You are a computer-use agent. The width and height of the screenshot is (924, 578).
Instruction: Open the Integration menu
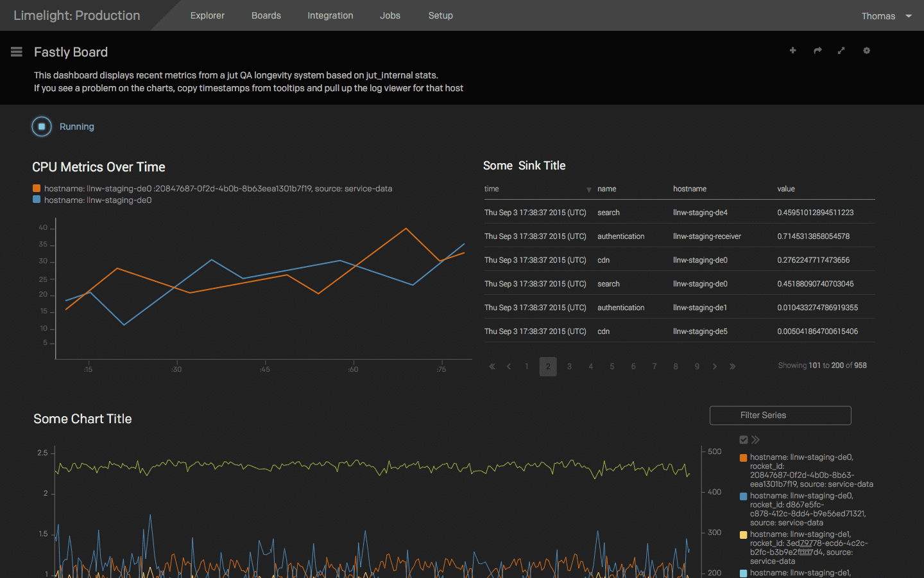[x=330, y=15]
